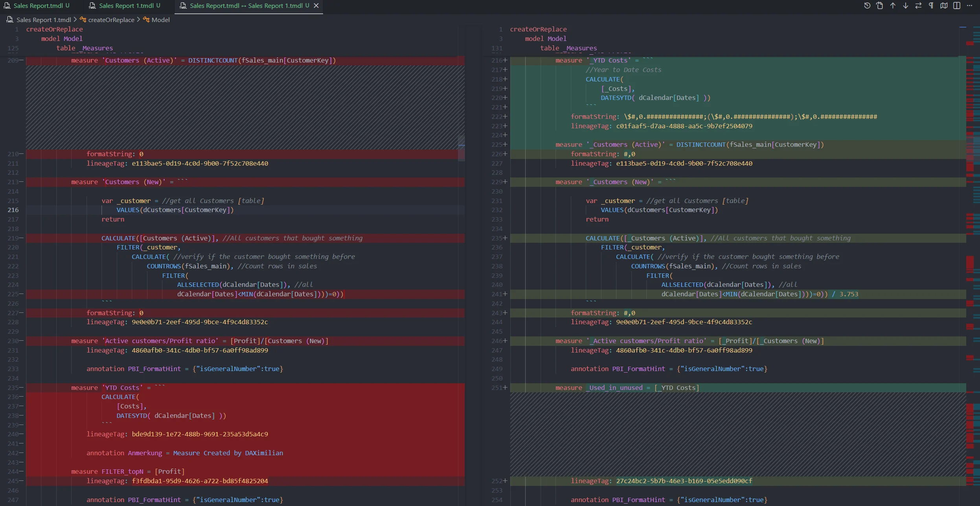Click 'formatString: #,0' on right line 226
The image size is (980, 506).
point(603,154)
